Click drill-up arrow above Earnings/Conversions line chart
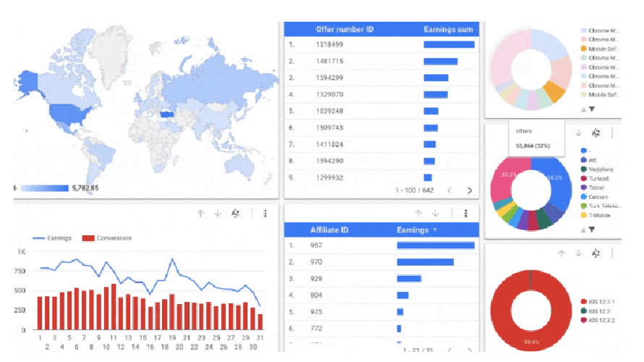 (x=200, y=214)
